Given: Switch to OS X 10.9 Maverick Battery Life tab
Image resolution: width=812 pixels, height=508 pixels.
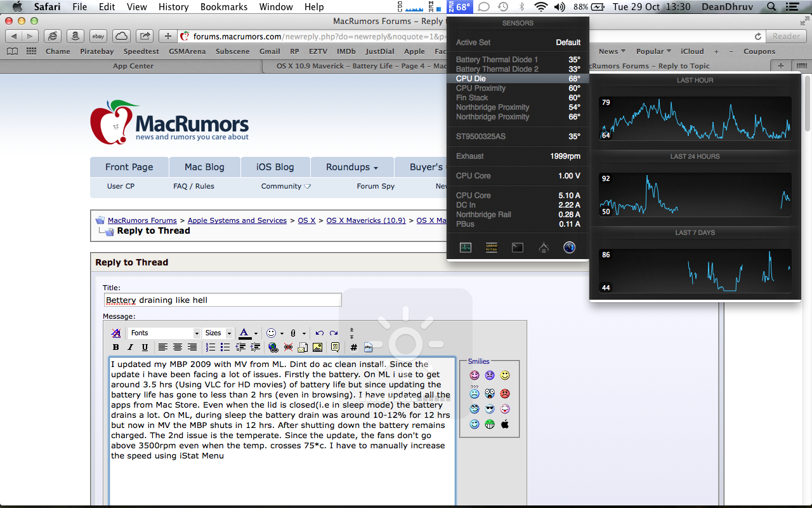Looking at the screenshot, I should point(362,66).
